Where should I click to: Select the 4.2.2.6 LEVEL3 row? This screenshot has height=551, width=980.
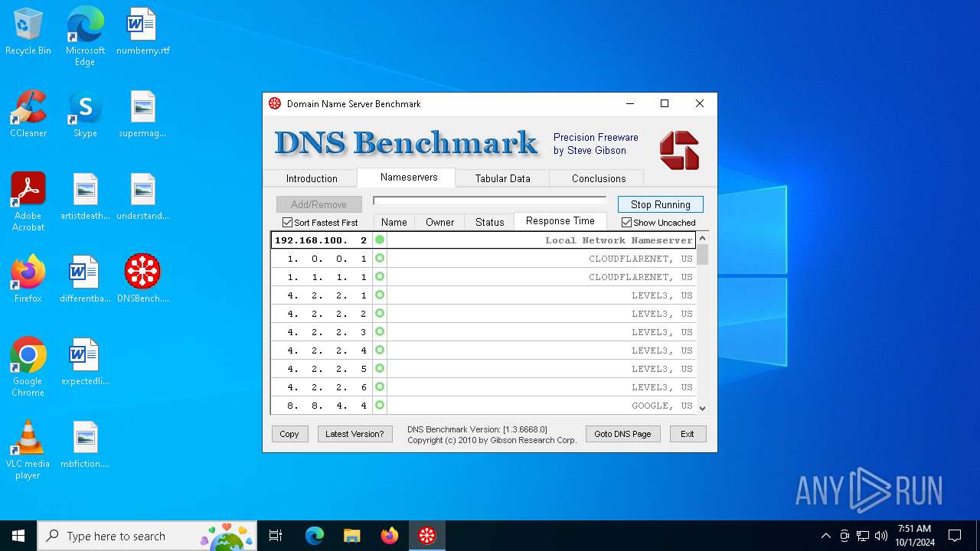click(483, 387)
